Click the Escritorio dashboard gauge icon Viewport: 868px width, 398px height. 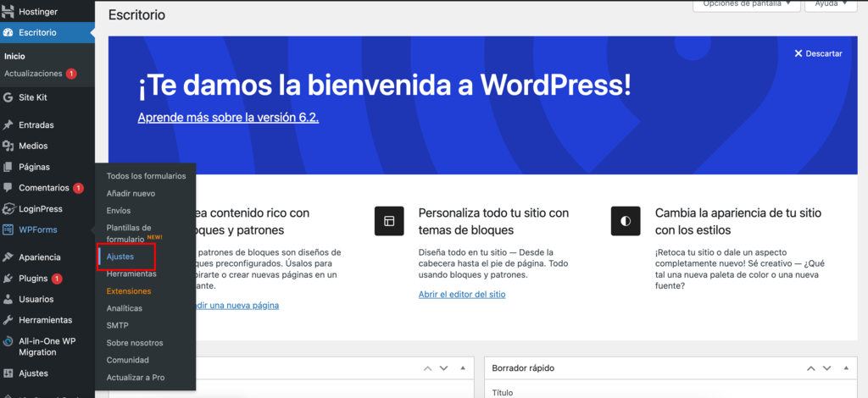coord(8,33)
